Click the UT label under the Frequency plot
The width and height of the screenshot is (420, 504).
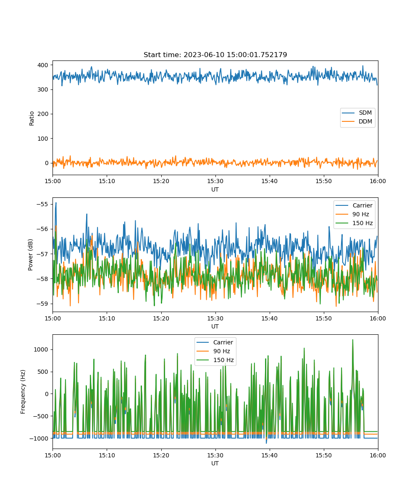[x=215, y=463]
